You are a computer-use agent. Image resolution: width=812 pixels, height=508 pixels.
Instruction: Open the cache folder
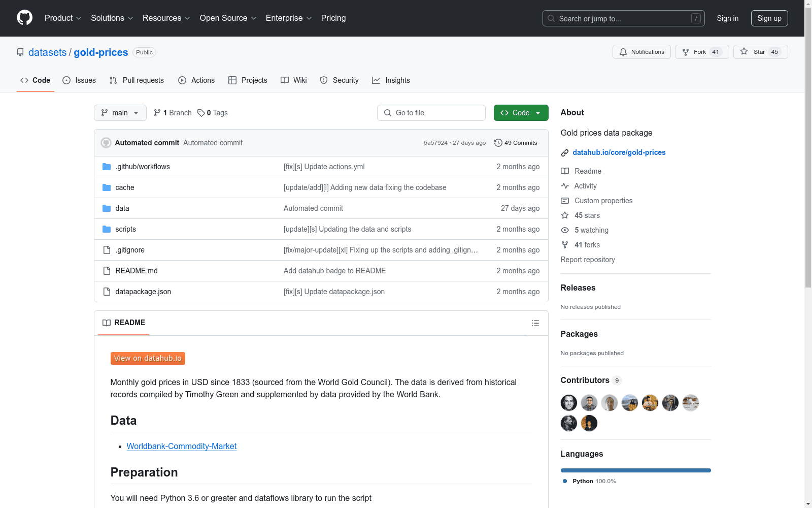(125, 187)
